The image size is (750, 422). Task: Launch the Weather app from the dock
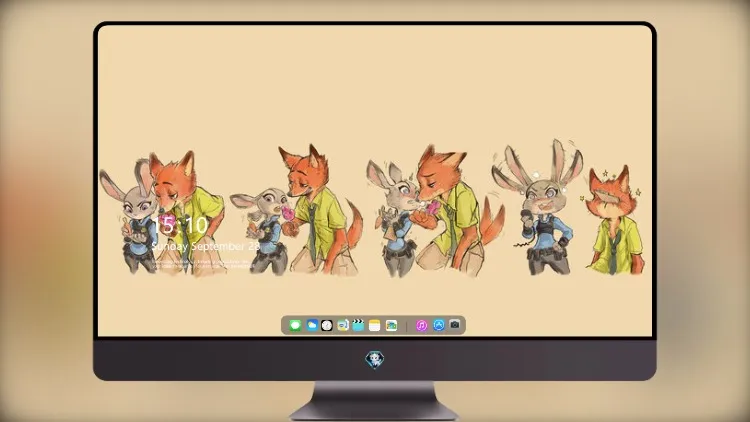tap(312, 325)
